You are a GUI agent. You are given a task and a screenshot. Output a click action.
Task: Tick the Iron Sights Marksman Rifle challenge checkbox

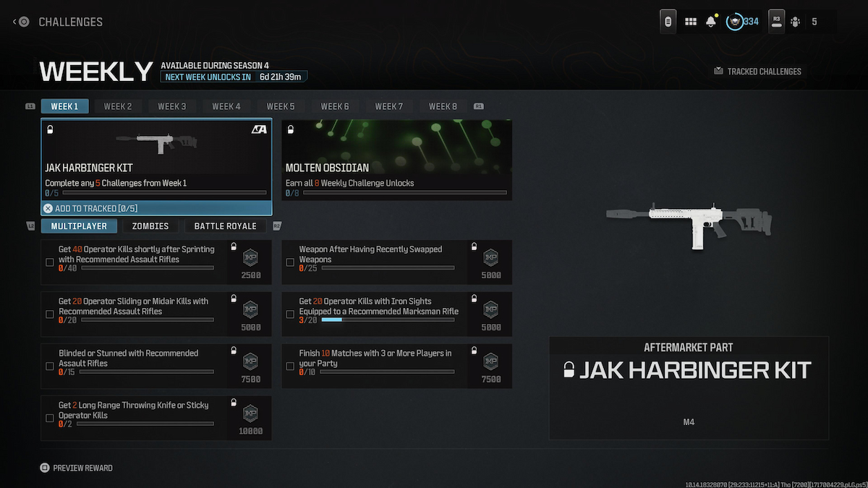tap(290, 314)
